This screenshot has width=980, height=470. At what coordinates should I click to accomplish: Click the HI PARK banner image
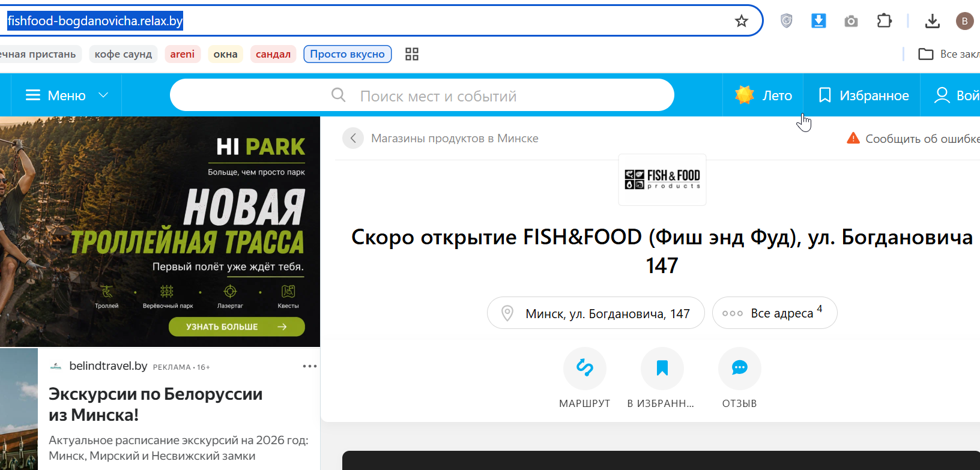(160, 232)
